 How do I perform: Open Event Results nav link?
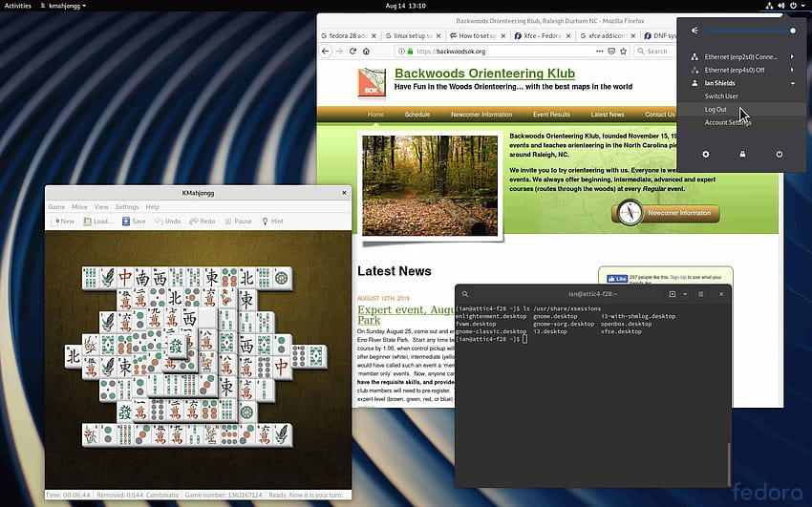pyautogui.click(x=551, y=115)
